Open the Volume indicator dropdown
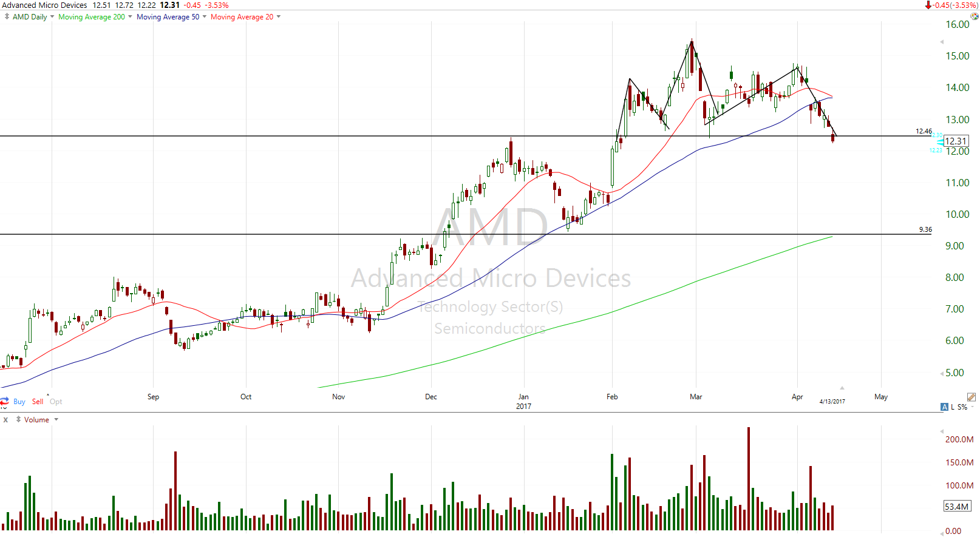The height and width of the screenshot is (537, 980). point(56,419)
